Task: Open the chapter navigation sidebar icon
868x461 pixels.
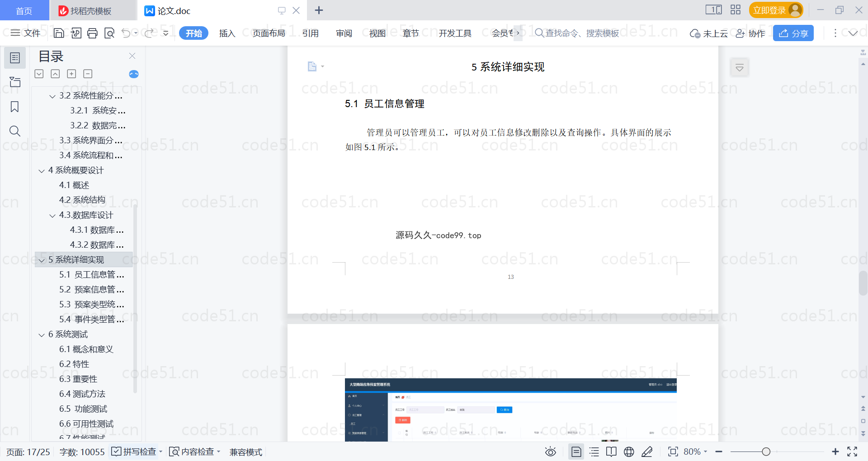Action: 15,82
